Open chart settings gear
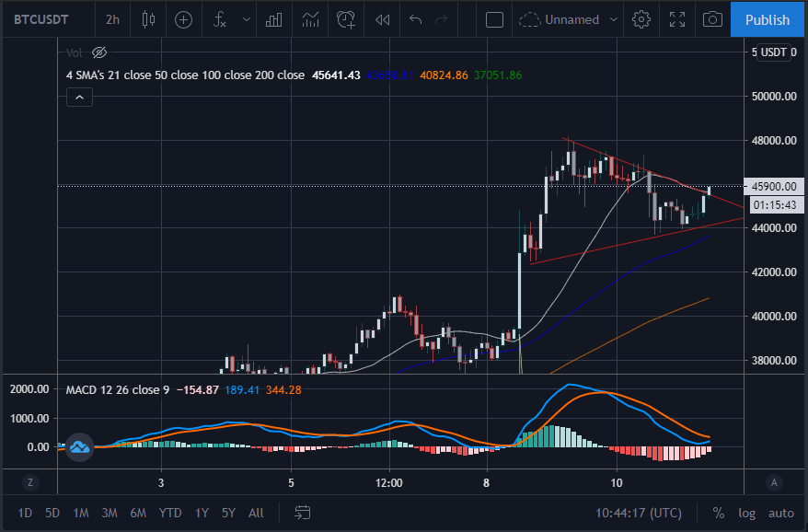Image resolution: width=808 pixels, height=532 pixels. 641,19
